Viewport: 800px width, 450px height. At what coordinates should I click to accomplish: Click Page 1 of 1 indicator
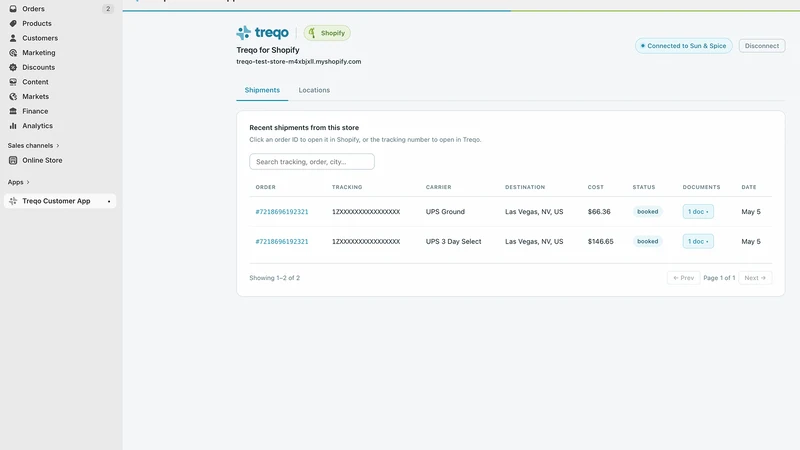pyautogui.click(x=719, y=278)
